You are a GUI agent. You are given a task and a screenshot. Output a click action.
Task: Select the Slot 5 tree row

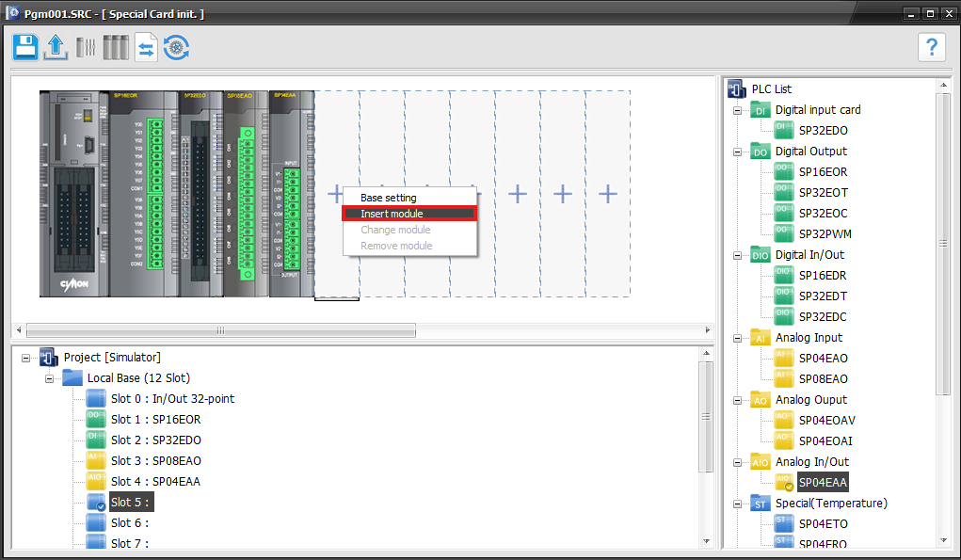coord(131,502)
